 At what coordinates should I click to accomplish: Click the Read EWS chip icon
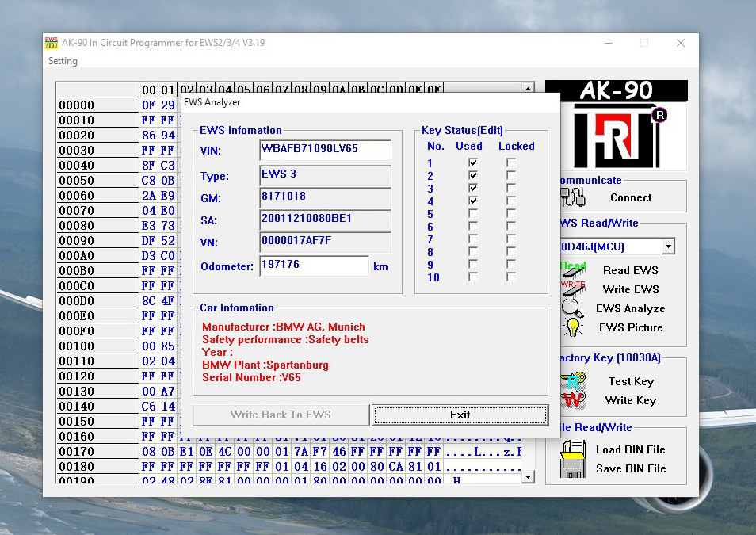[573, 269]
